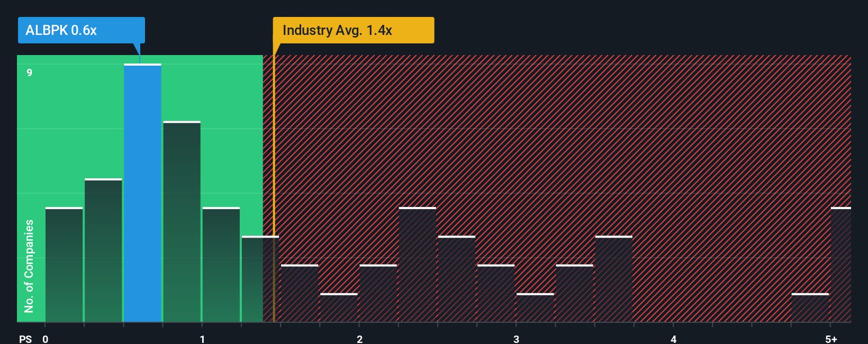Click the x-axis label 4
Image resolution: width=868 pixels, height=344 pixels.
(673, 339)
